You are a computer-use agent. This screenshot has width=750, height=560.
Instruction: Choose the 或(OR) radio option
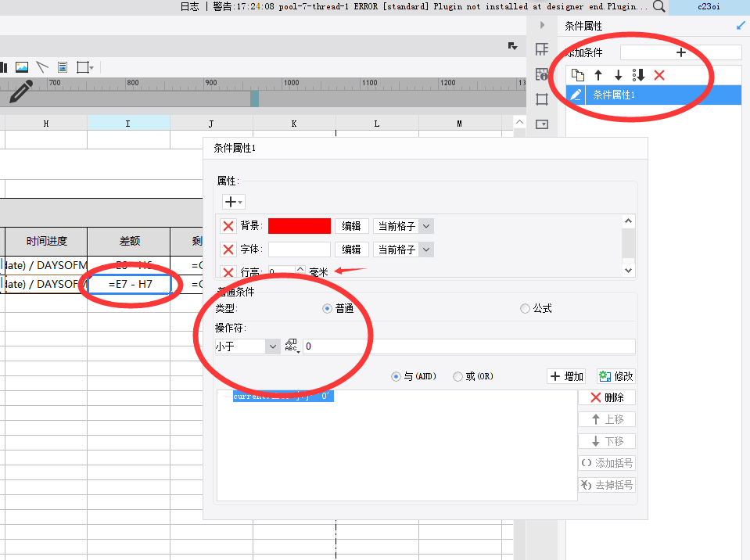pyautogui.click(x=458, y=376)
